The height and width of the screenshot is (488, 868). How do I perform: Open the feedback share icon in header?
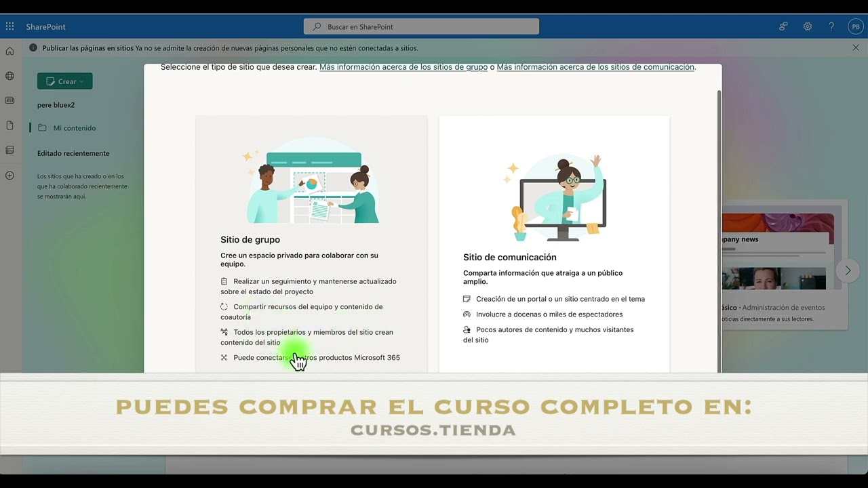point(783,26)
